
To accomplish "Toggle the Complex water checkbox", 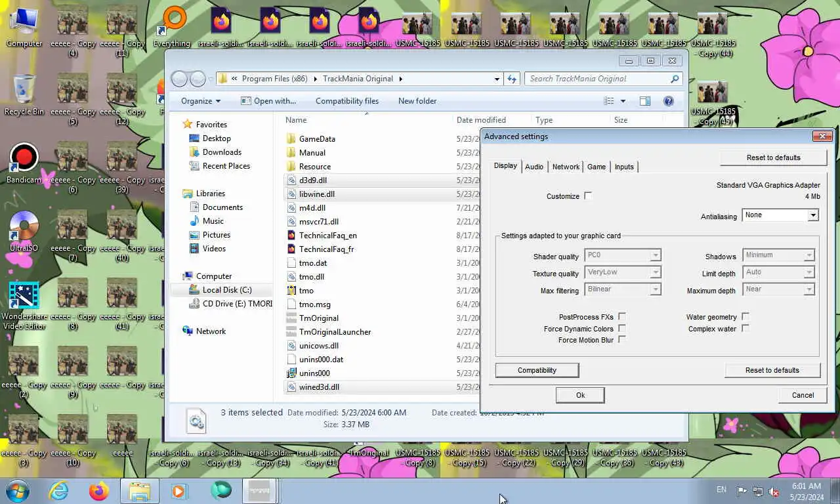I will click(745, 328).
